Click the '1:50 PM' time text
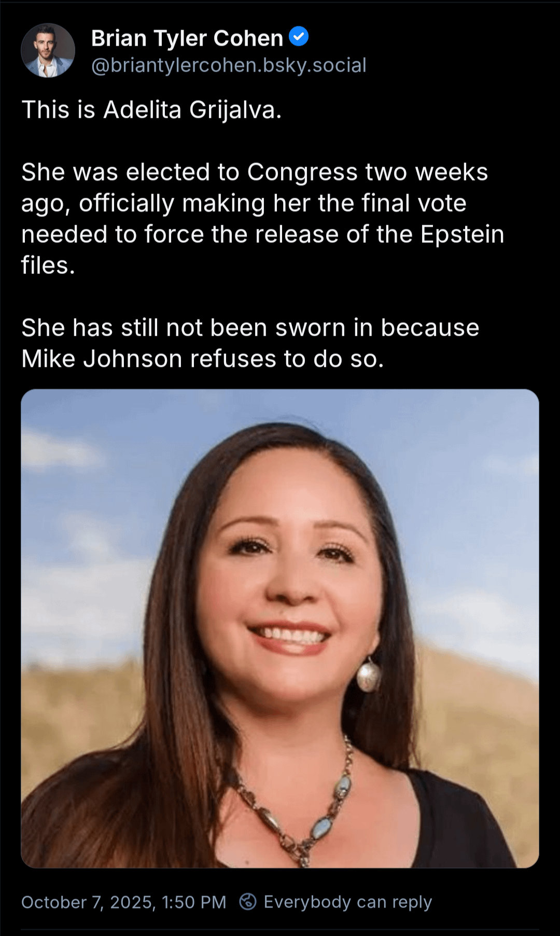This screenshot has width=560, height=936. coord(194,902)
